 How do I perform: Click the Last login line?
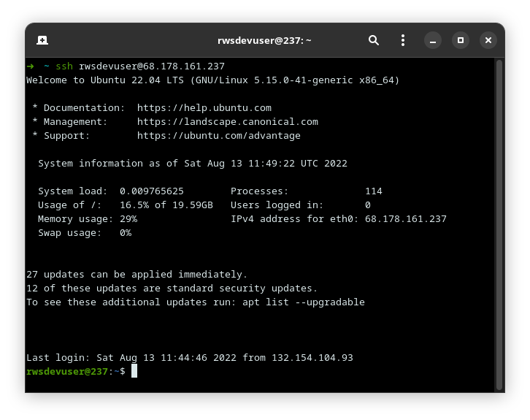coord(190,357)
